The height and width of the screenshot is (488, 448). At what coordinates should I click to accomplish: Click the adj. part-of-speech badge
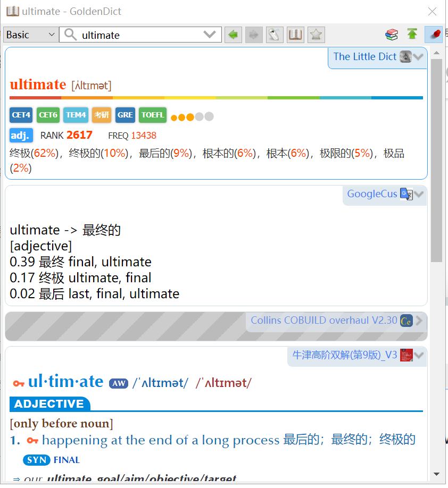pos(21,136)
